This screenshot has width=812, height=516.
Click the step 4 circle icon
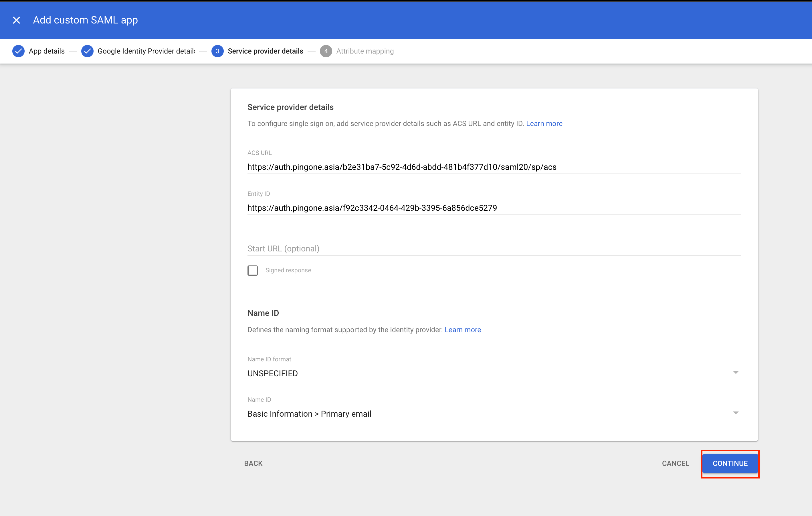[325, 51]
